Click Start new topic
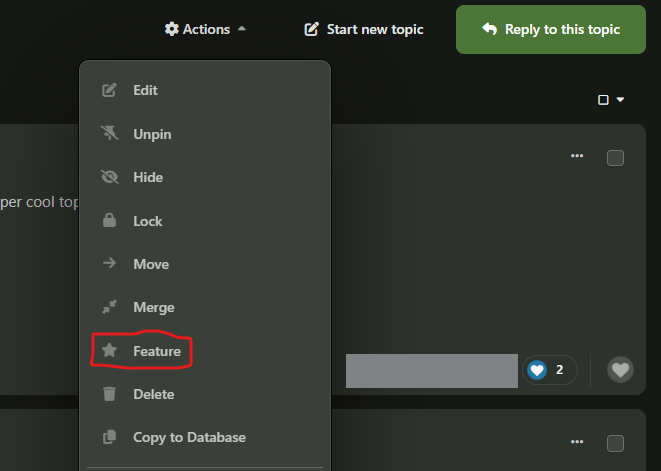661x471 pixels. click(363, 30)
